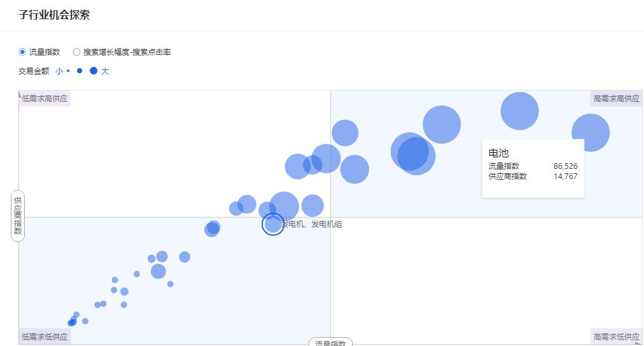The width and height of the screenshot is (644, 346).
Task: Click the vertical 供应商指数 axis label
Action: tap(18, 215)
